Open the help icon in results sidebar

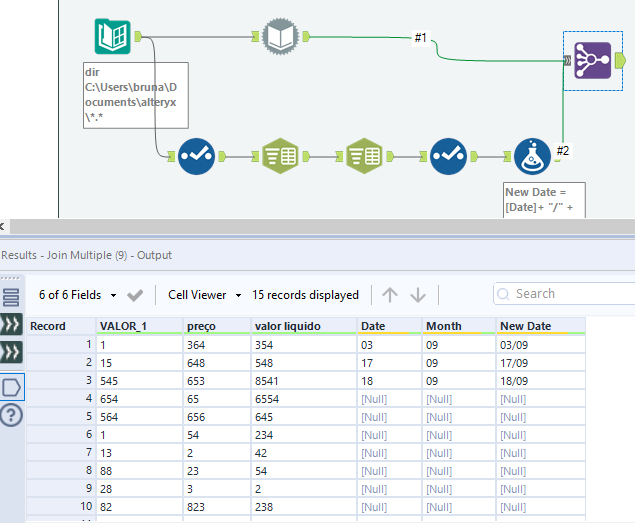pos(12,416)
